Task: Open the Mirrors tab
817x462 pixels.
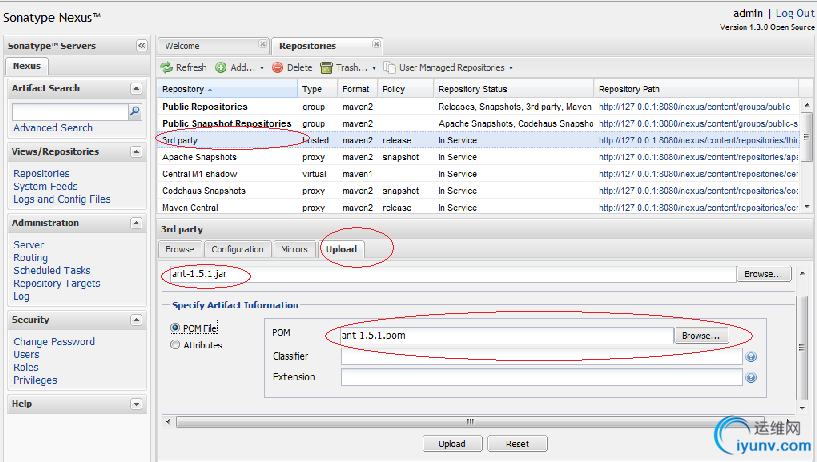Action: [294, 249]
